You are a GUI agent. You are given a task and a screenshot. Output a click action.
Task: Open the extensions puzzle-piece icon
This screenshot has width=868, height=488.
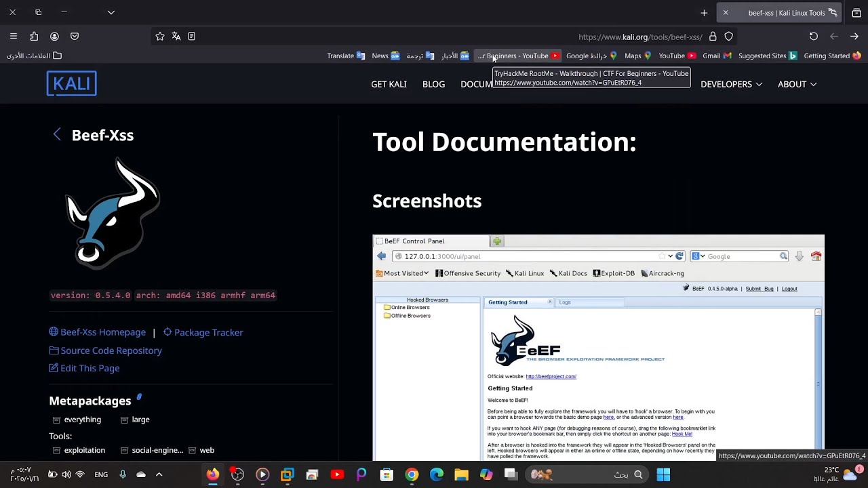pos(34,36)
